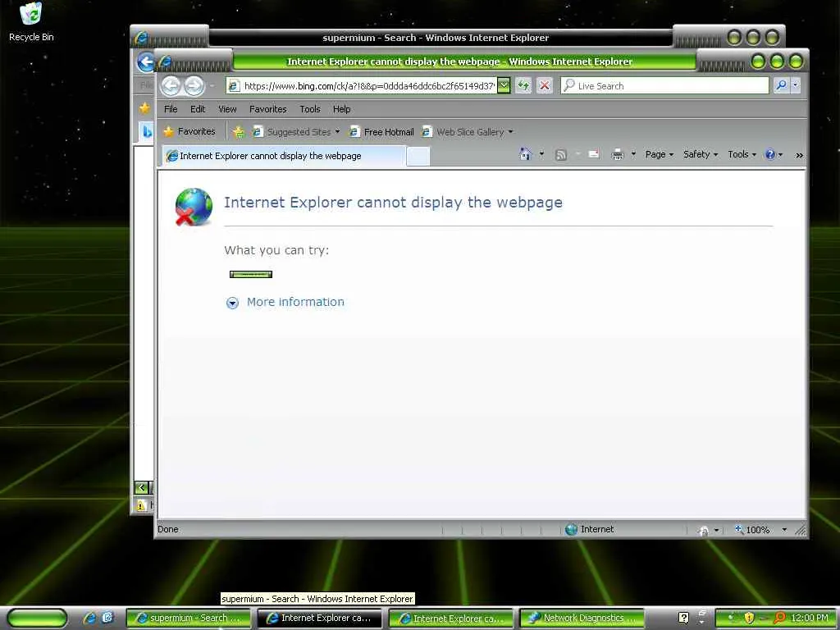This screenshot has width=840, height=630.
Task: Open the View menu
Action: [227, 109]
